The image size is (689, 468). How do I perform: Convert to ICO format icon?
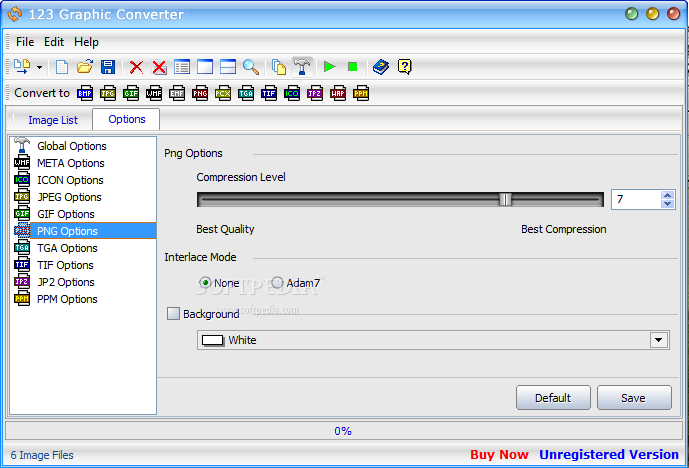click(292, 93)
